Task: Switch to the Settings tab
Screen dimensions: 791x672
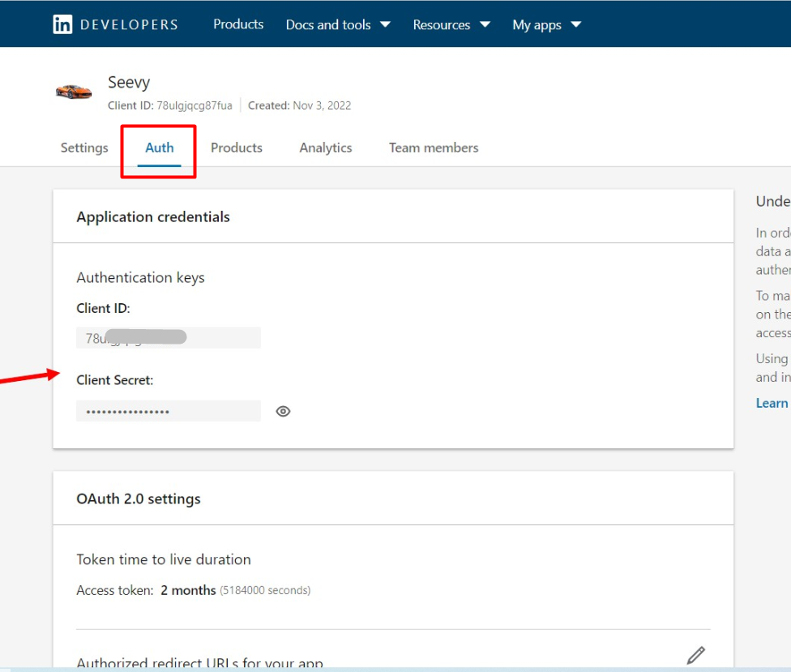Action: pos(84,148)
